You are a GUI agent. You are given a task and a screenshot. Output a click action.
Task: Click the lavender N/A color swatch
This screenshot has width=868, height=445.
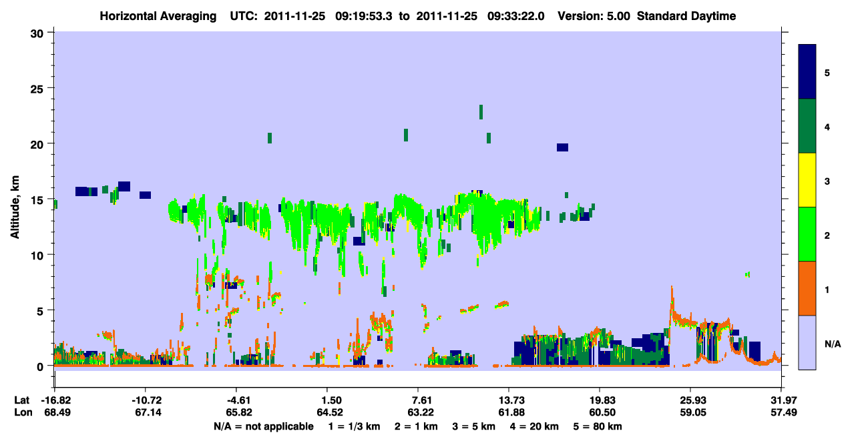(x=807, y=342)
